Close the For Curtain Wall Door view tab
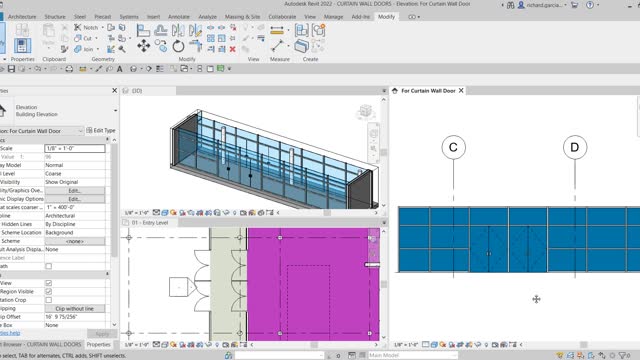The image size is (640, 360). click(461, 91)
